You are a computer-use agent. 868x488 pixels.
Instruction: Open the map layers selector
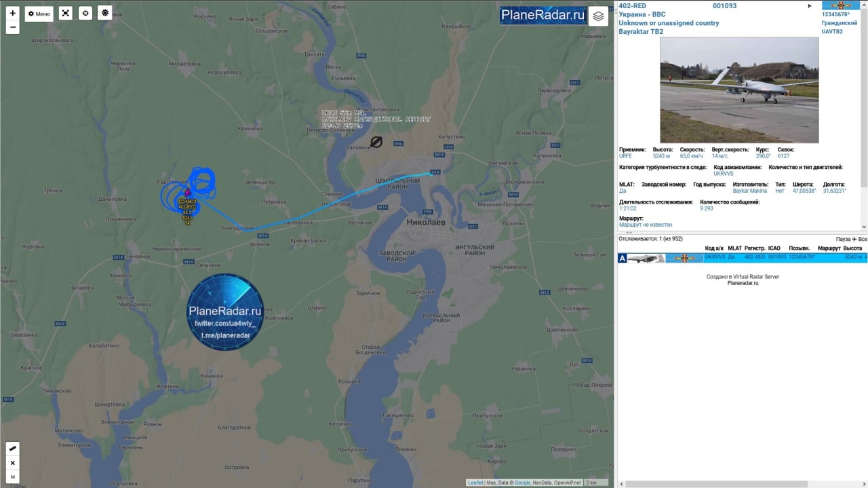[598, 16]
